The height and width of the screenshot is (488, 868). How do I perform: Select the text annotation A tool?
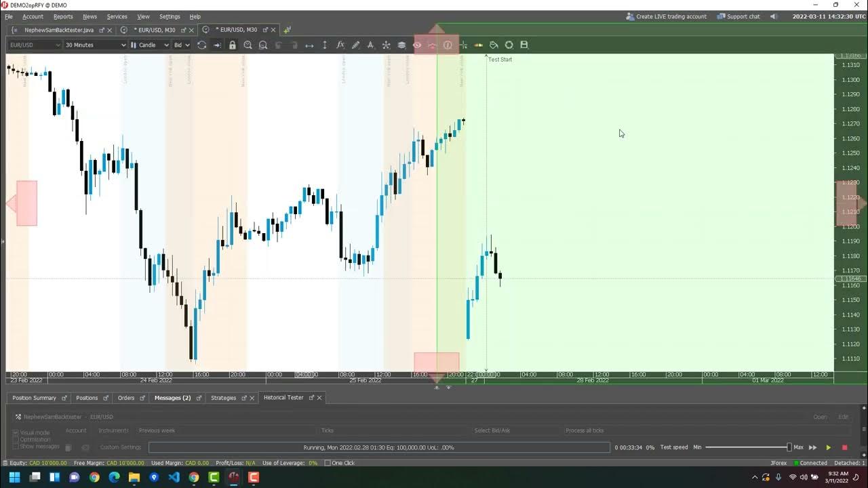pos(370,45)
